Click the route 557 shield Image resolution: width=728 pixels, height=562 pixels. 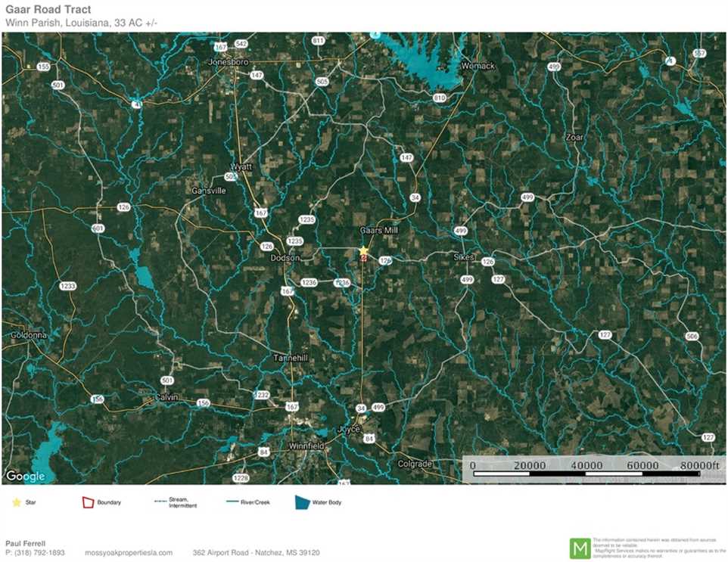(699, 54)
